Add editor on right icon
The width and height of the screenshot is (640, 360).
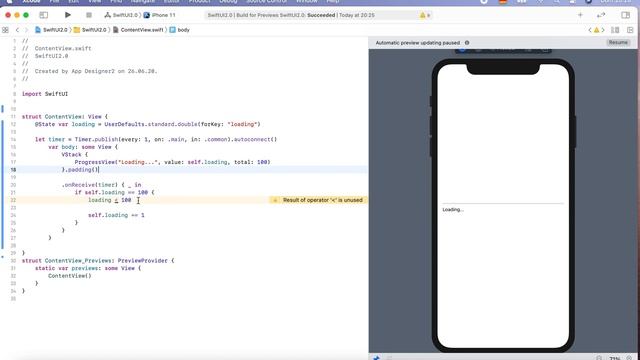pyautogui.click(x=630, y=30)
